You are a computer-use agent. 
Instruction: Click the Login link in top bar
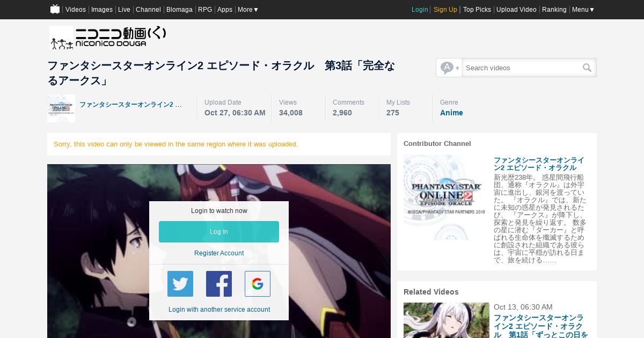tap(420, 10)
